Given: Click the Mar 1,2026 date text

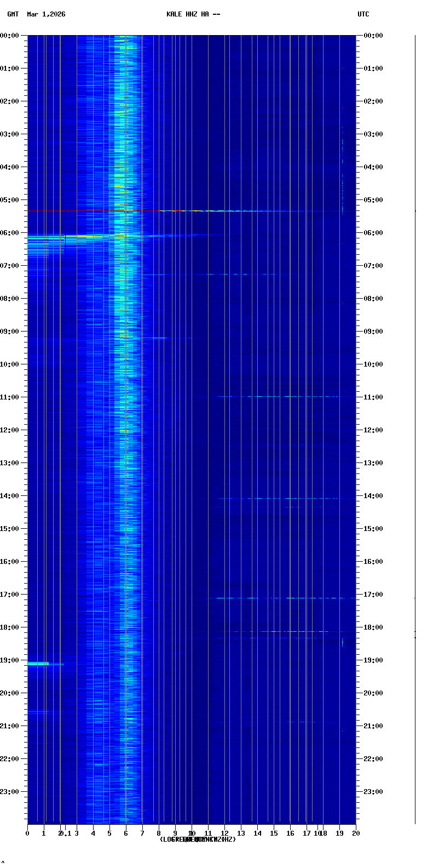Looking at the screenshot, I should pos(46,14).
